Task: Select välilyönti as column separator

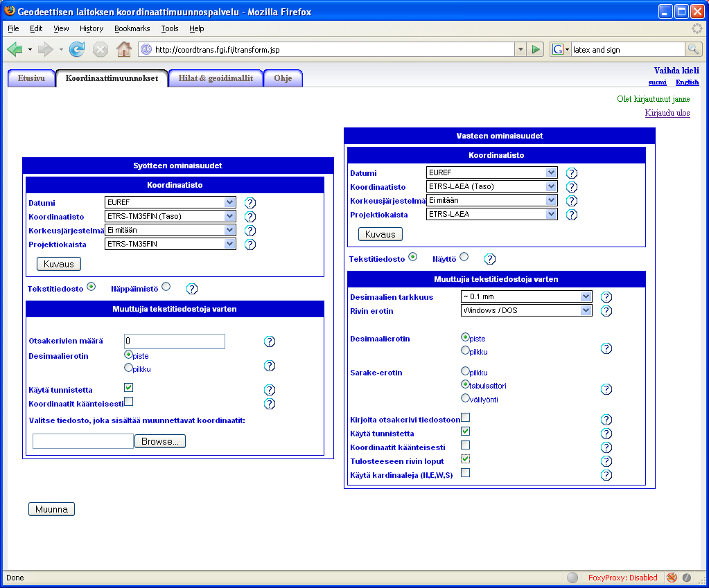Action: (x=465, y=398)
